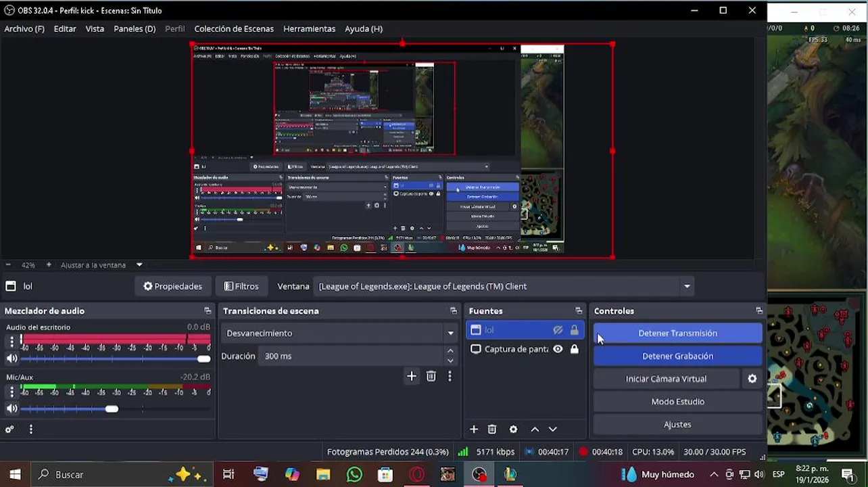
Task: Pop out the Mezclador de audio dock
Action: click(208, 311)
